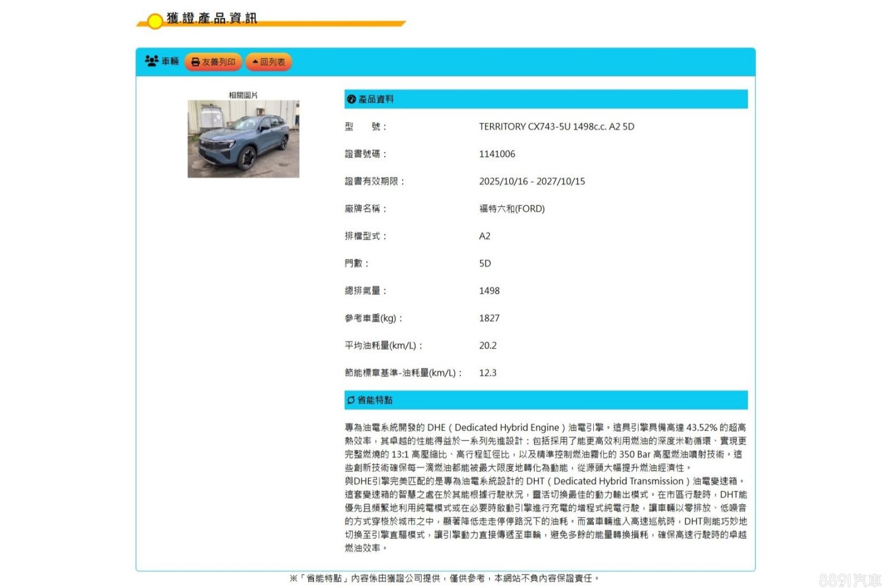The image size is (882, 588).
Task: Click the gauge icon beside 產品資料
Action: coord(351,99)
